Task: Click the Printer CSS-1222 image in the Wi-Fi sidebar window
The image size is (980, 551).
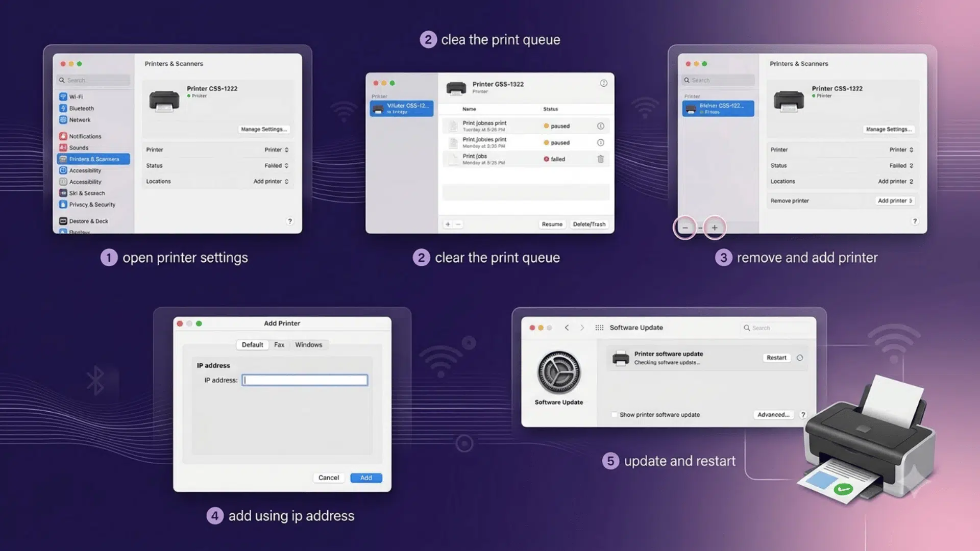Action: click(164, 101)
